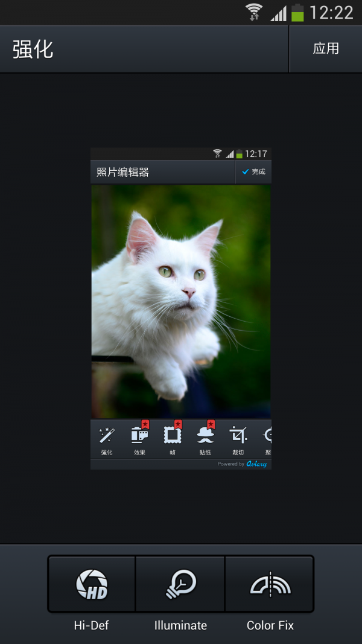Tap the 完成 button inside the photo
The image size is (362, 644).
(253, 171)
